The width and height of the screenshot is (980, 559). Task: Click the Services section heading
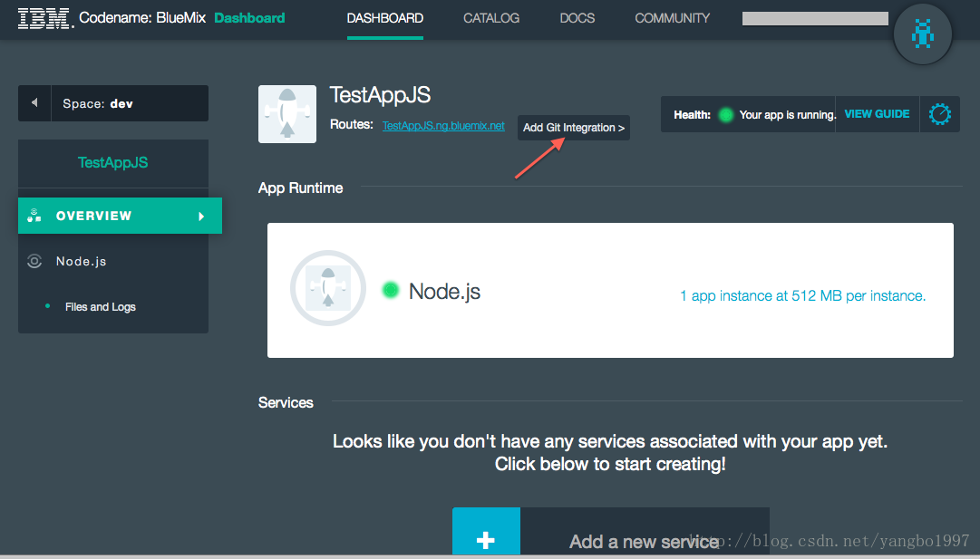pos(286,403)
